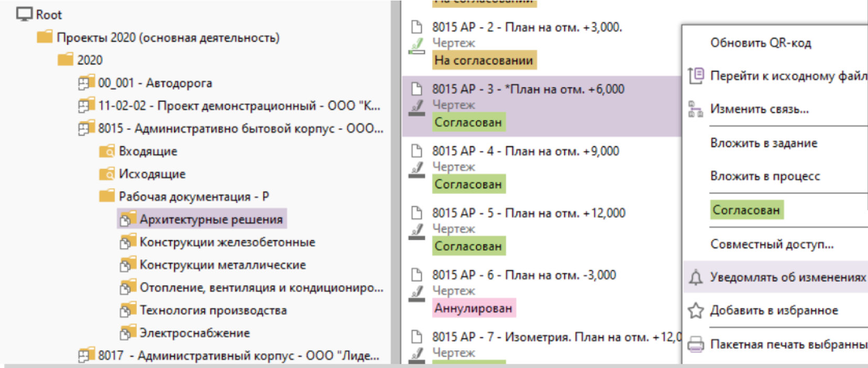
Task: Click the change link hierarchy icon
Action: coord(696,110)
